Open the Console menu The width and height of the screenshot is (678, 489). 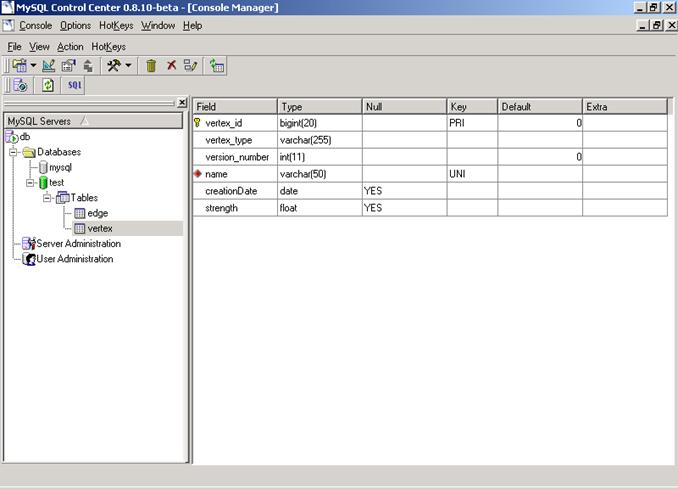(x=35, y=26)
